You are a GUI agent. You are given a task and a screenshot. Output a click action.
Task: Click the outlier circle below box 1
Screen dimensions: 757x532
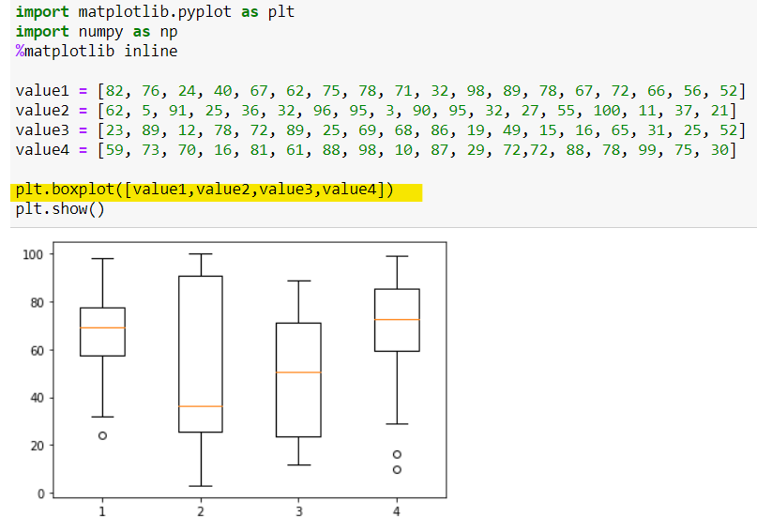(102, 435)
